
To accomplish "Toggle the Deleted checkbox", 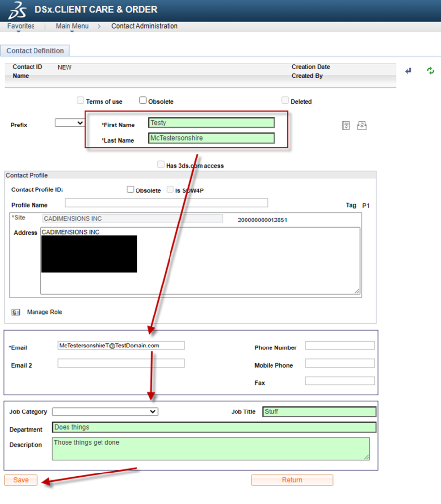I will 285,100.
